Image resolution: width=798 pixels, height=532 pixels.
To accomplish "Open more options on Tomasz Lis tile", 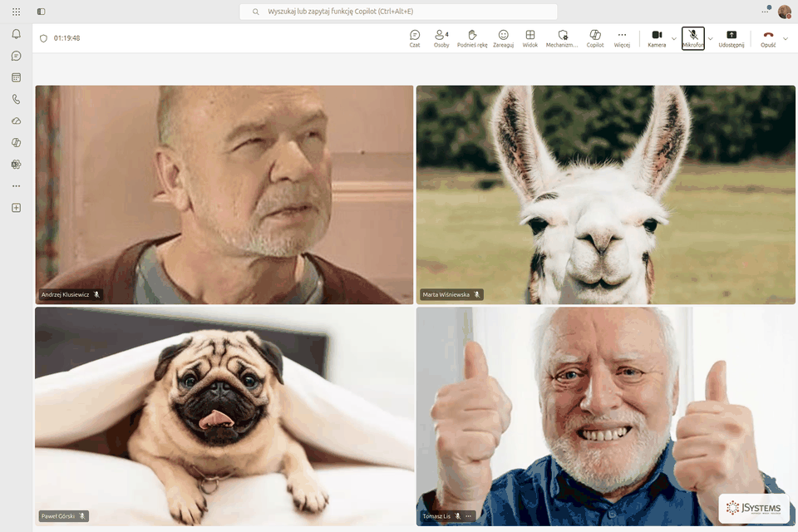I will click(468, 516).
